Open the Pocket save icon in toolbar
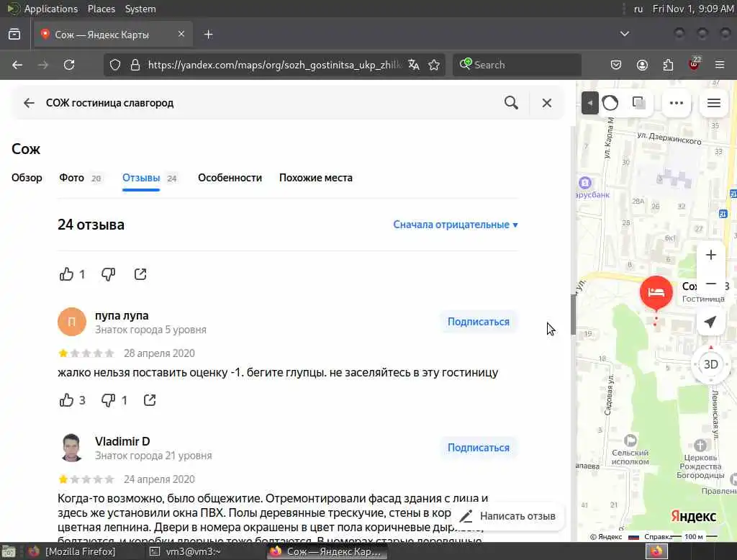The height and width of the screenshot is (560, 737). 616,65
